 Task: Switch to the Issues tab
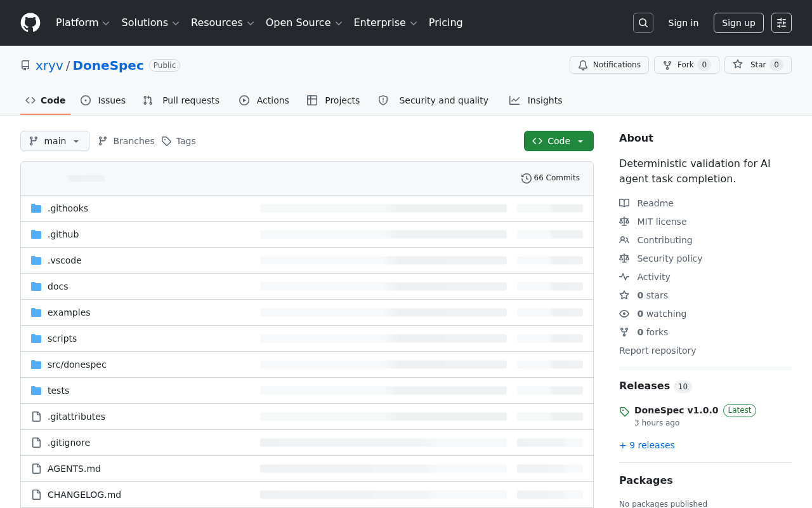103,100
